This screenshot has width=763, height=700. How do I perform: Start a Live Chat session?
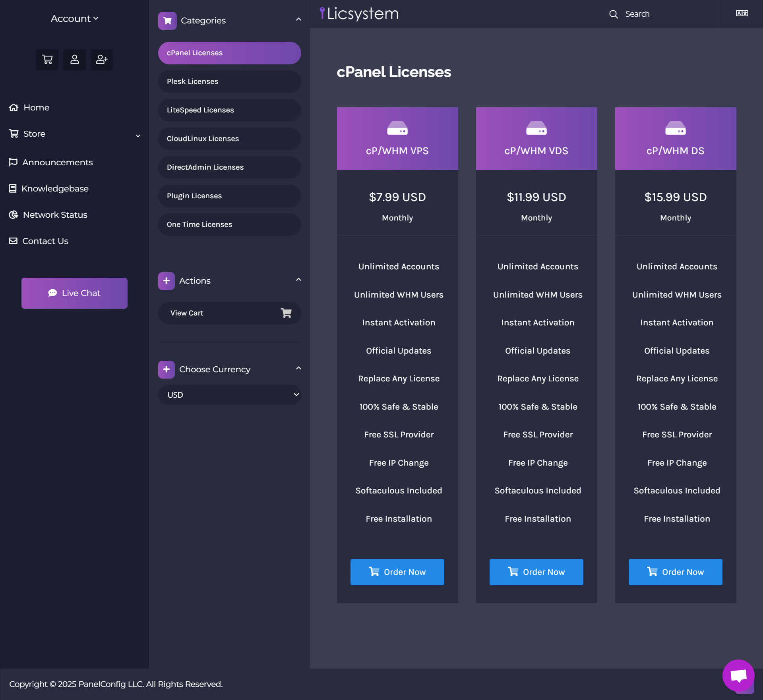pyautogui.click(x=74, y=293)
